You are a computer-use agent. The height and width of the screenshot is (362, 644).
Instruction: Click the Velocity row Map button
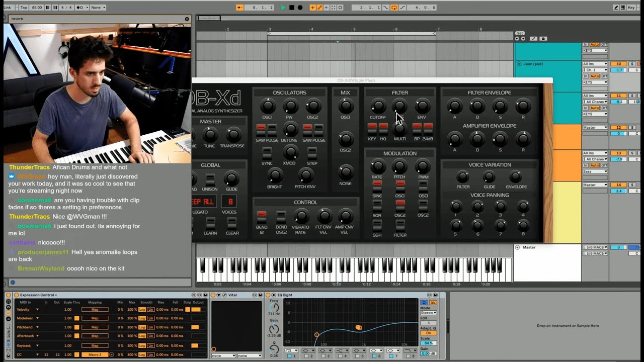[x=95, y=310]
